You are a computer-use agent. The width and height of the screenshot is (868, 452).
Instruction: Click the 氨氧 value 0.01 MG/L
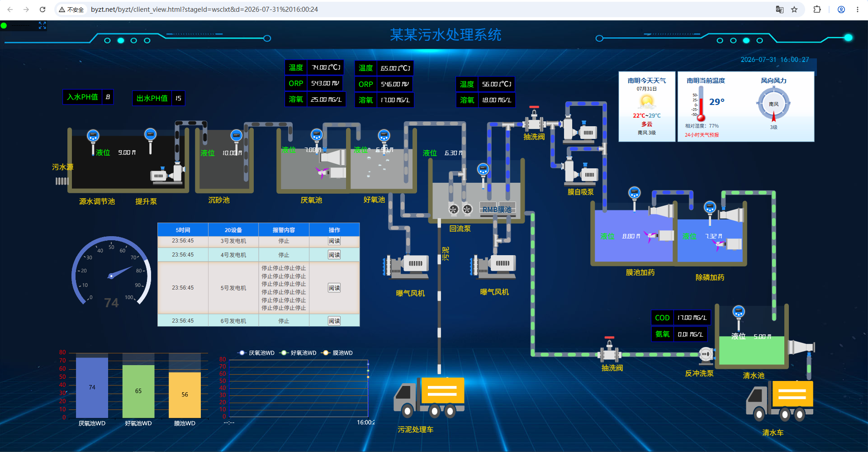(690, 334)
